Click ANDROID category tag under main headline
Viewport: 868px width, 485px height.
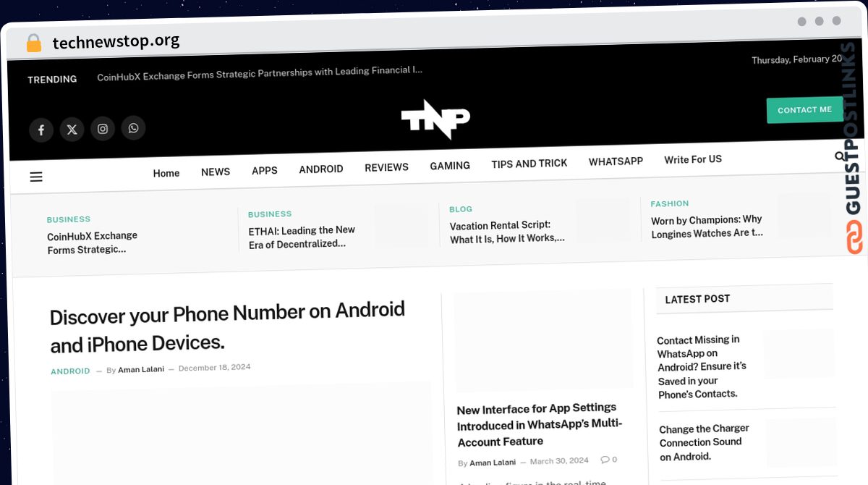pyautogui.click(x=70, y=371)
